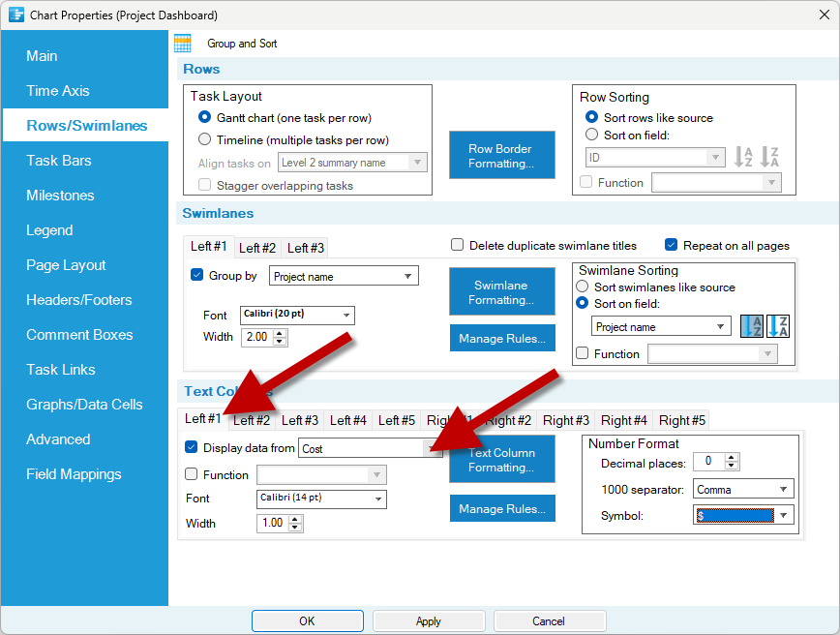Open Legend settings page

[49, 229]
